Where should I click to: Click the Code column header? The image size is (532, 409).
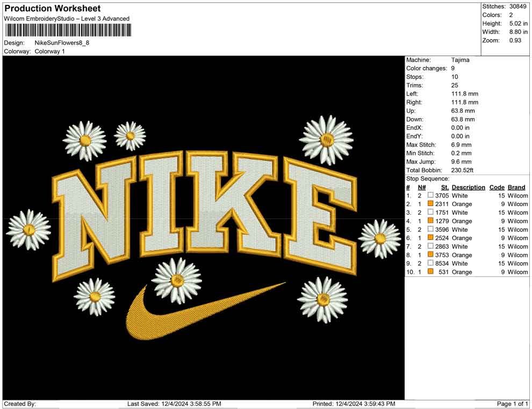coord(497,187)
